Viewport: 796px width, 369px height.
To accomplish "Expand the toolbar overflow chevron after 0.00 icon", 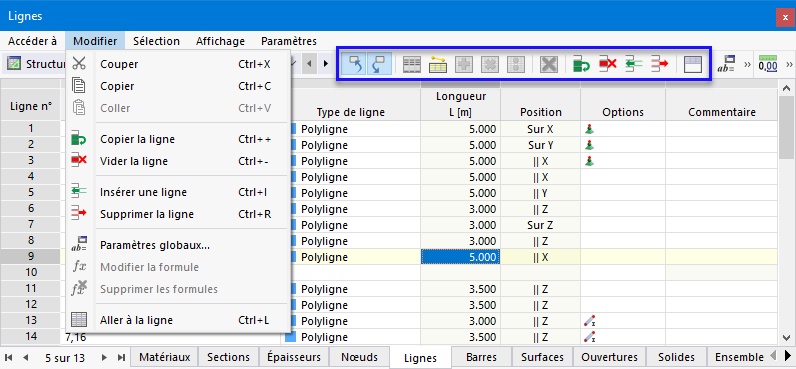I will [x=789, y=64].
